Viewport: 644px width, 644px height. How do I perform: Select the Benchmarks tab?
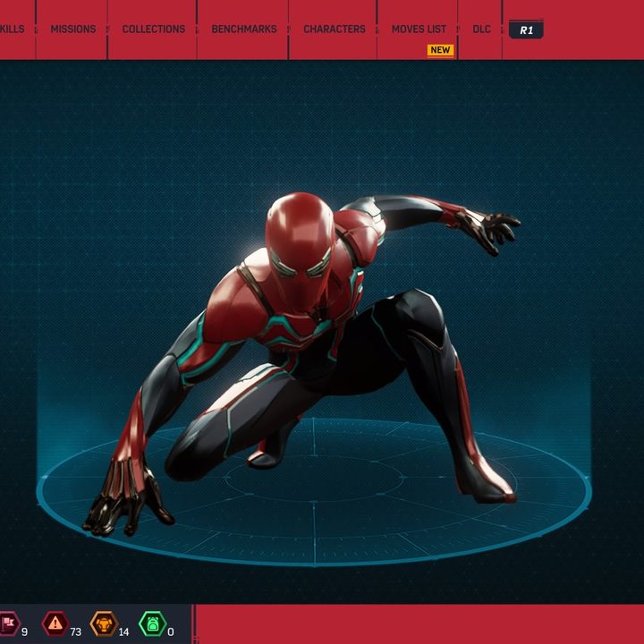[x=244, y=30]
